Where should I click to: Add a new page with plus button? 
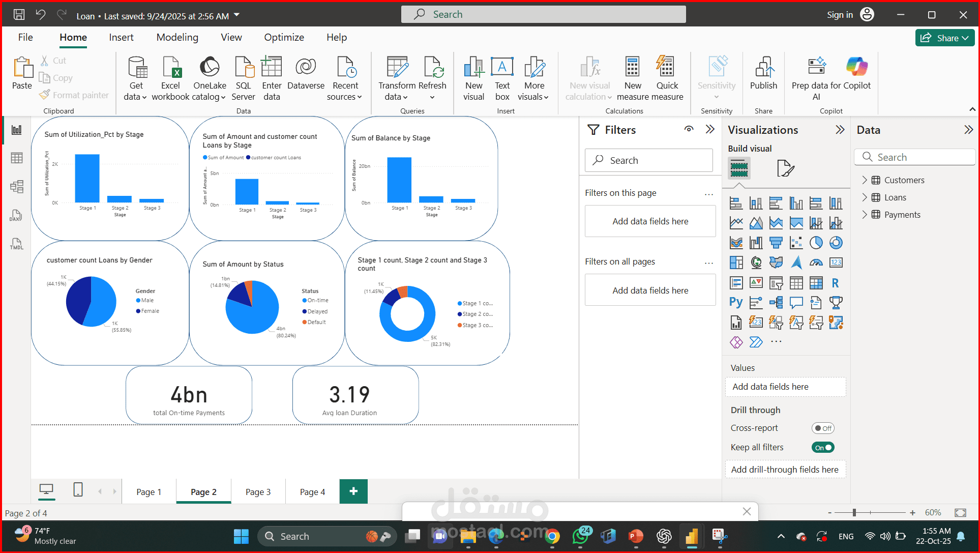click(x=353, y=491)
